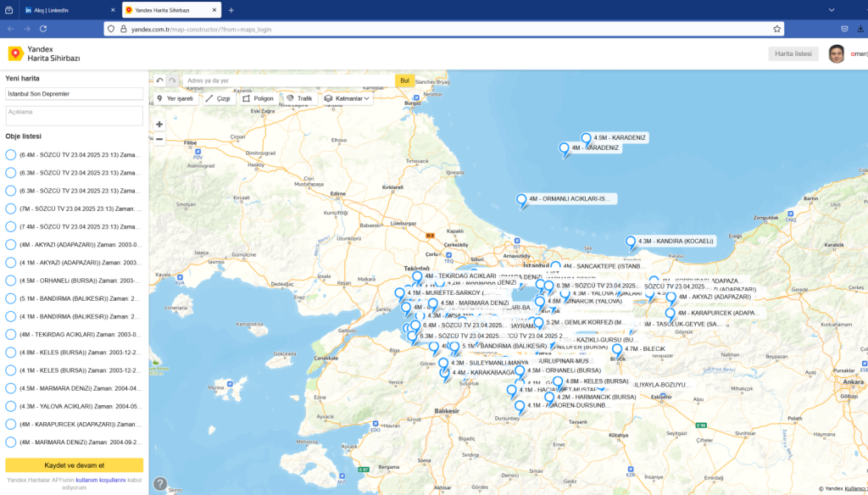Click the 4.8M - CINARCIK (YALOVA) map pin
868x495 pixels.
click(540, 304)
